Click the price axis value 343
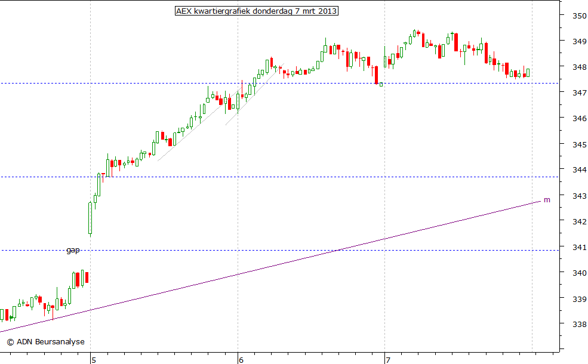This screenshot has height=364, width=588. 580,196
